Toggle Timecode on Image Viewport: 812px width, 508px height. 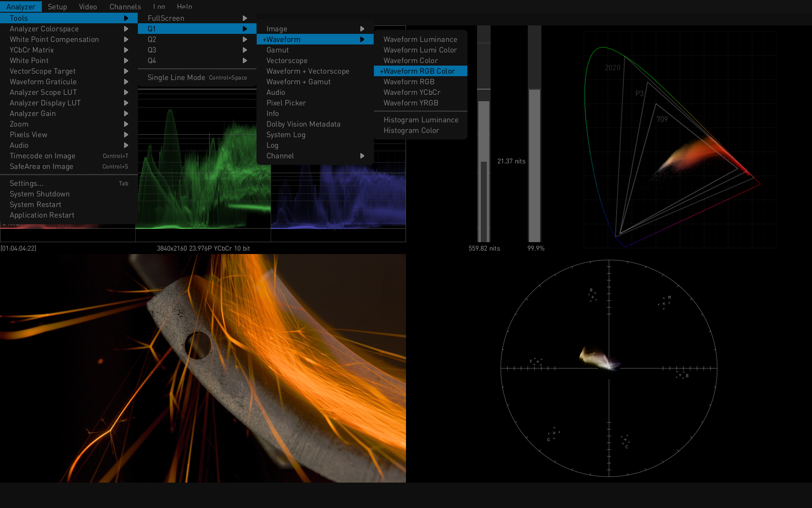[42, 156]
